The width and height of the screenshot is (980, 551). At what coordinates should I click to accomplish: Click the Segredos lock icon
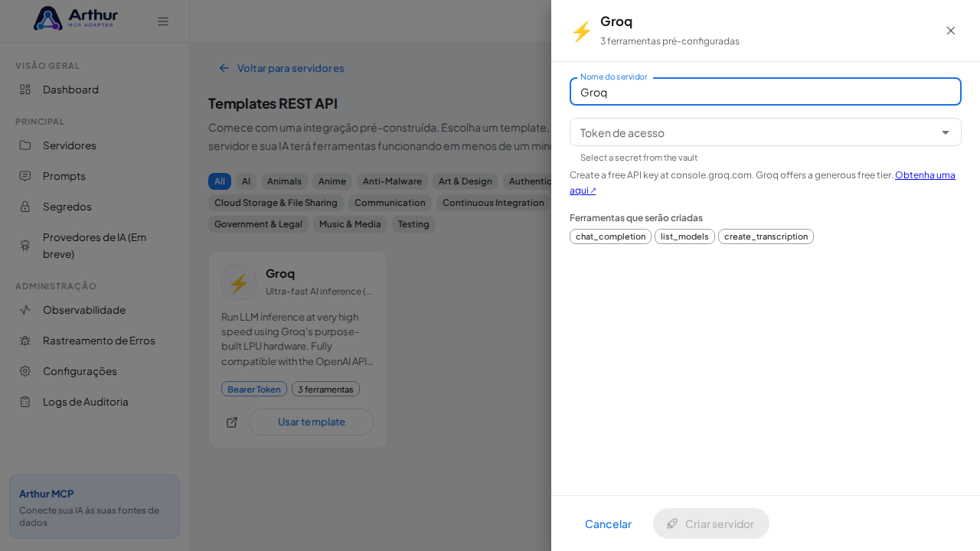[25, 207]
